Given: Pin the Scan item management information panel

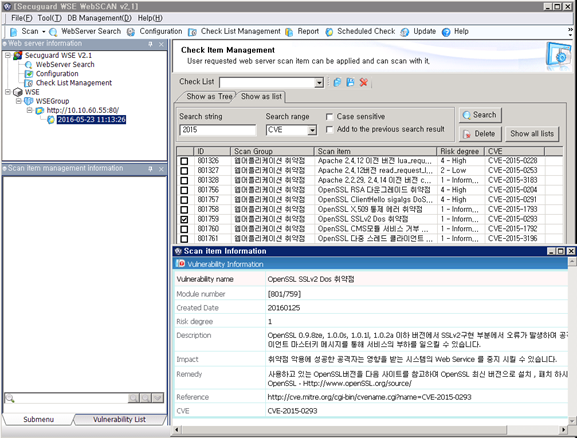Looking at the screenshot, I should pyautogui.click(x=150, y=169).
